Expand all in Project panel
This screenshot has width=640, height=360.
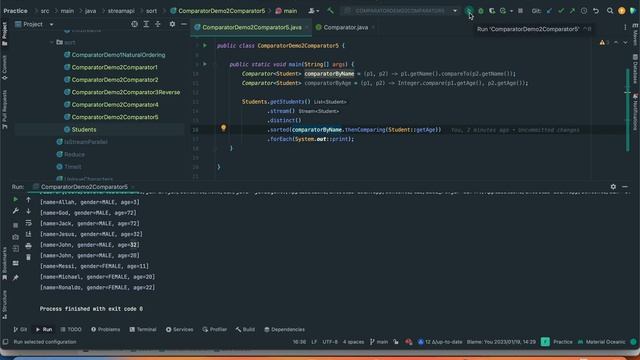tap(146, 24)
